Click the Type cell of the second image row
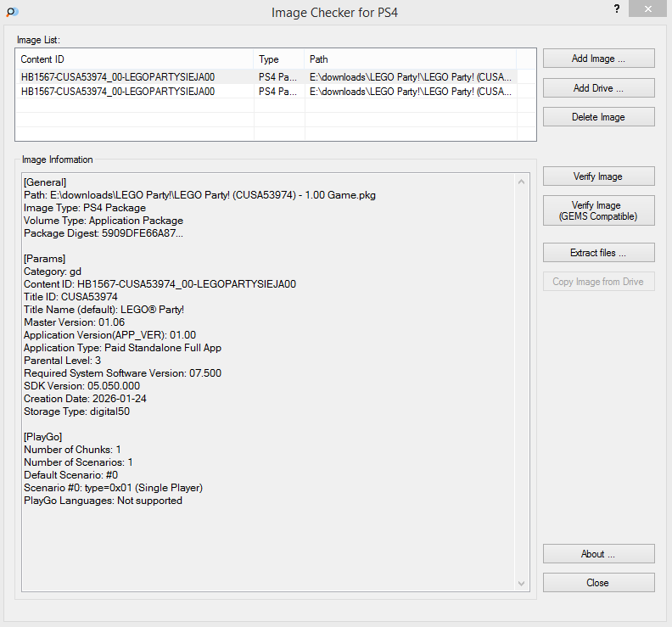672x627 pixels. (x=278, y=91)
